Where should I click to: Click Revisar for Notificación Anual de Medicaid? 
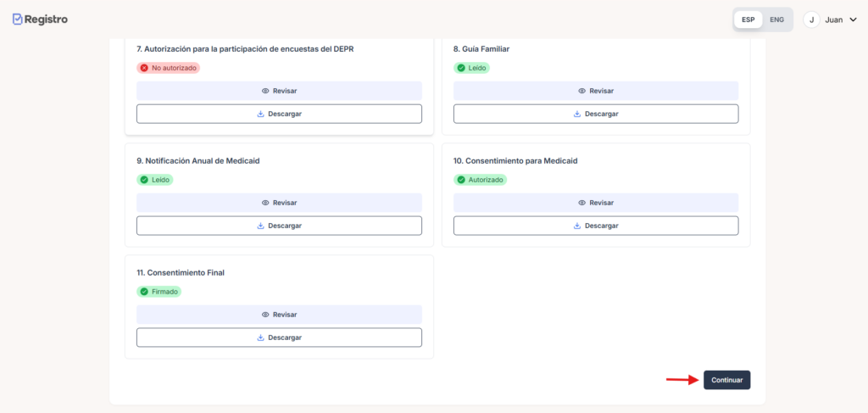279,203
